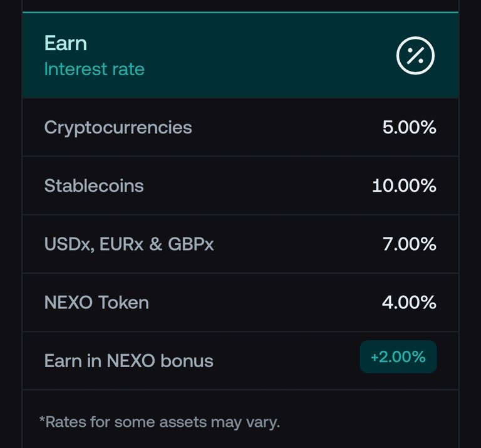Click USDx in the fiat row
Screen dimensions: 481x448
coord(69,244)
